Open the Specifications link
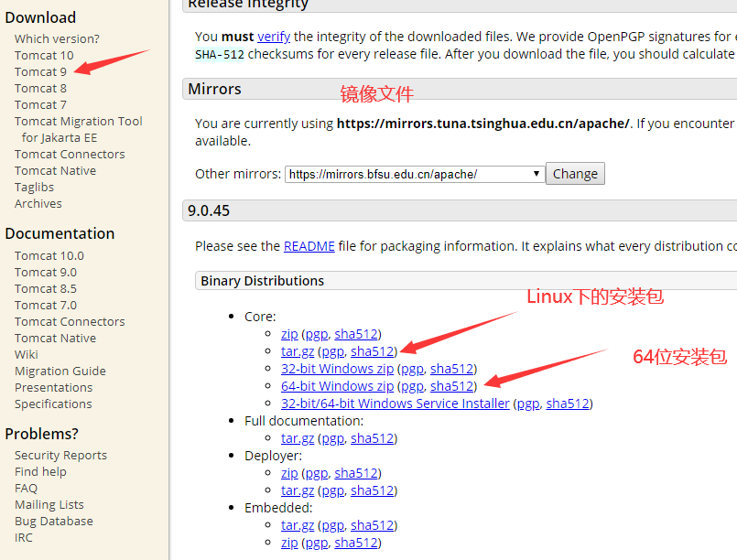Screen dimensions: 737x560 (53, 404)
